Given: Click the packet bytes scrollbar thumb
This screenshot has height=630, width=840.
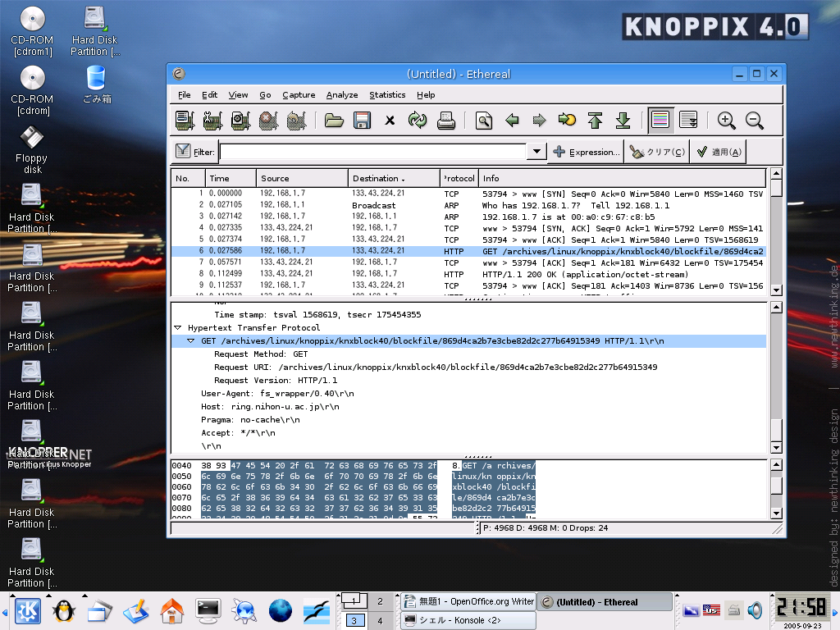Looking at the screenshot, I should coord(776,486).
